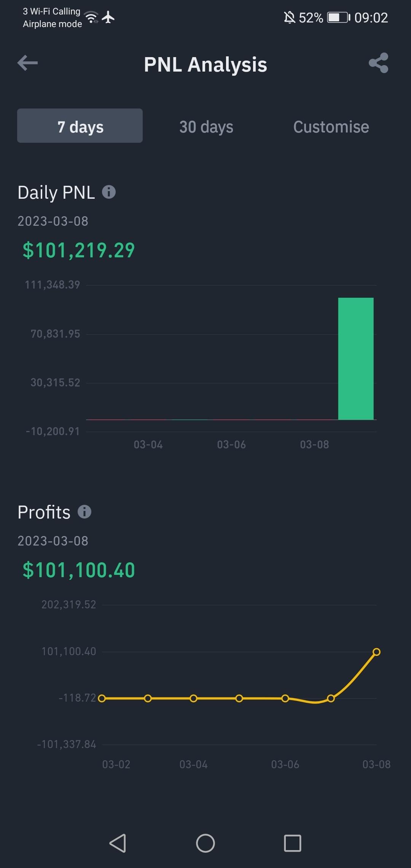The image size is (411, 868).
Task: Tap the share icon
Action: point(379,63)
